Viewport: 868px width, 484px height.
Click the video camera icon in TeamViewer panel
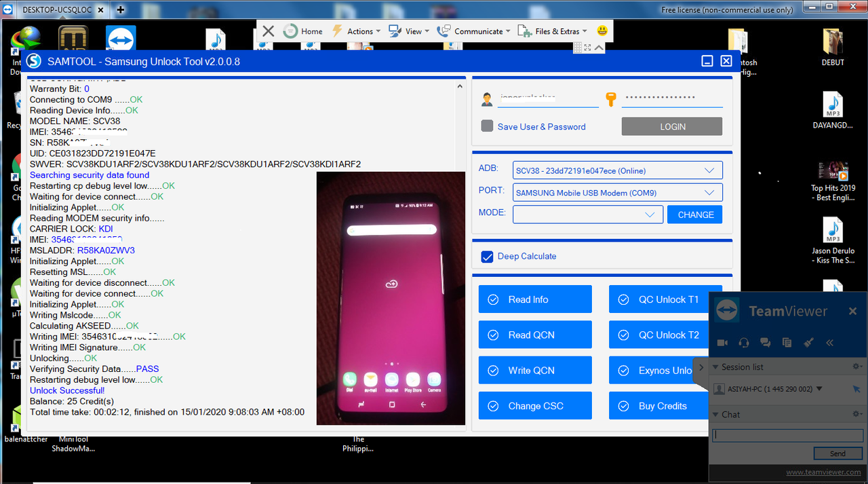coord(722,343)
